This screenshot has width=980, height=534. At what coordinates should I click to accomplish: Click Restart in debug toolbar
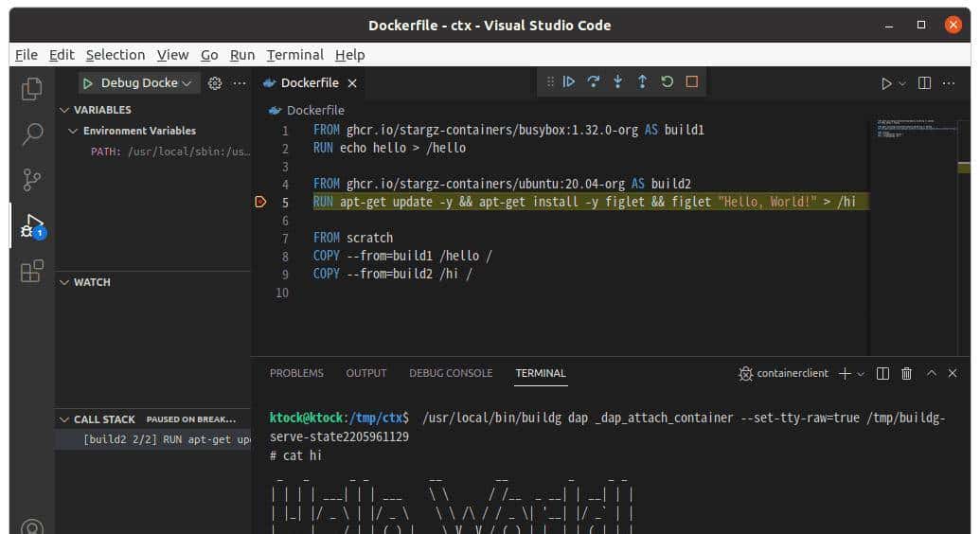point(668,82)
